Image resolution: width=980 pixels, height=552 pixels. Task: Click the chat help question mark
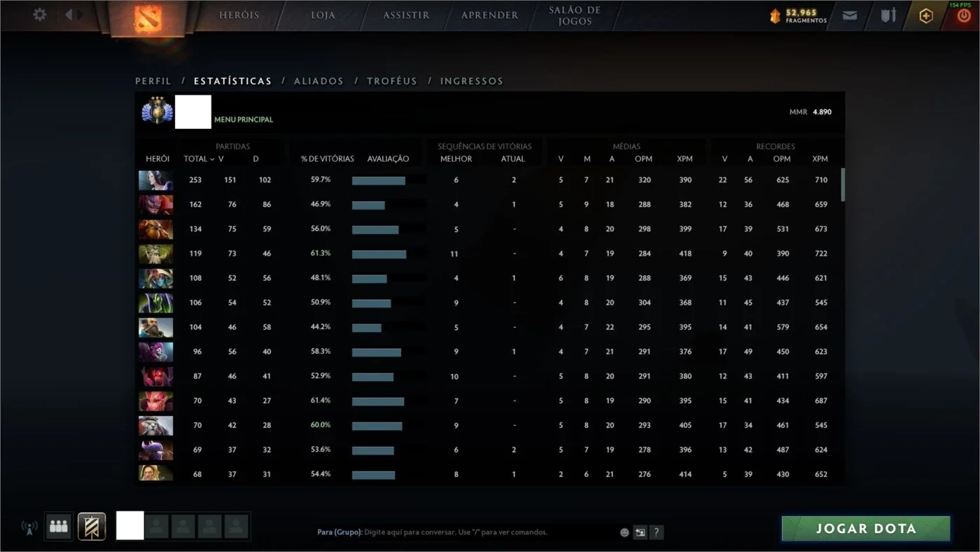656,532
